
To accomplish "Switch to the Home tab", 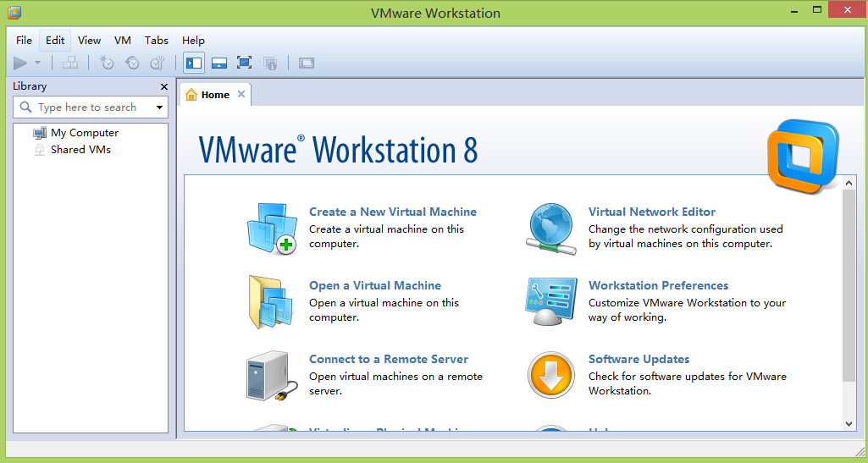I will [215, 95].
